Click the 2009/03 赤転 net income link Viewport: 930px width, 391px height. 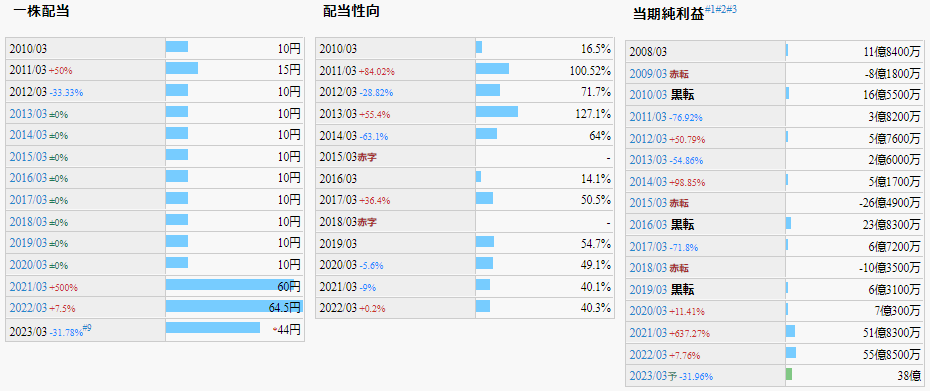pyautogui.click(x=648, y=74)
